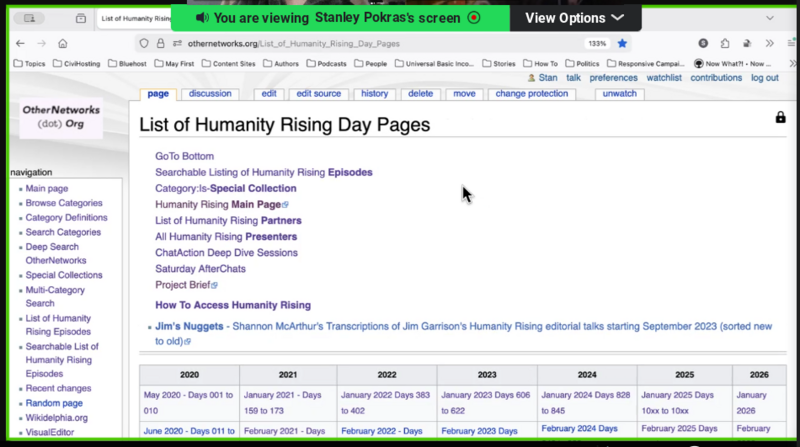Open the edit tab
Image resolution: width=800 pixels, height=447 pixels.
click(269, 94)
